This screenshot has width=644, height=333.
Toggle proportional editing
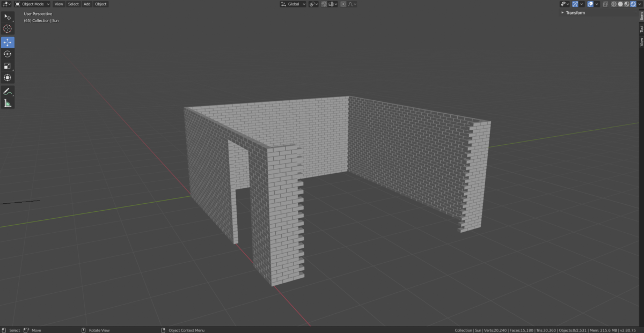click(343, 4)
